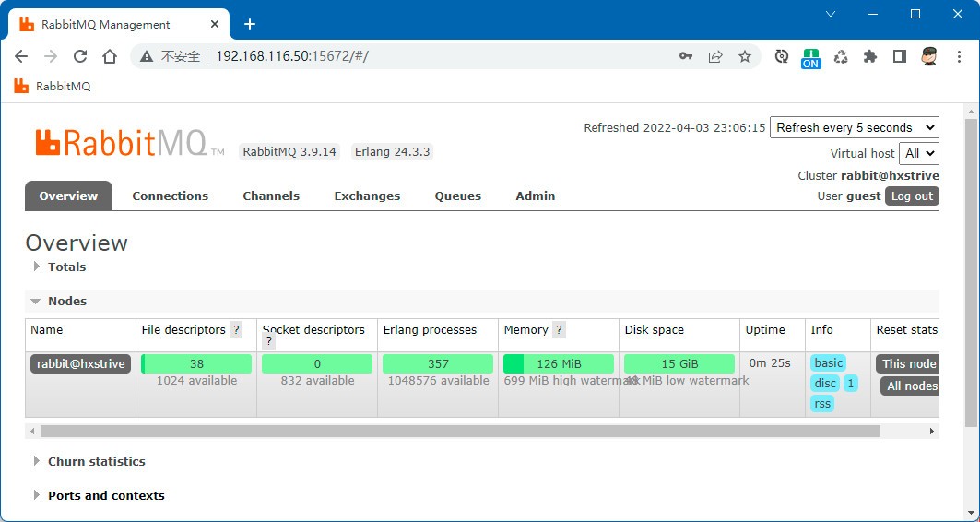Click the Log out button
The width and height of the screenshot is (980, 522).
(912, 196)
